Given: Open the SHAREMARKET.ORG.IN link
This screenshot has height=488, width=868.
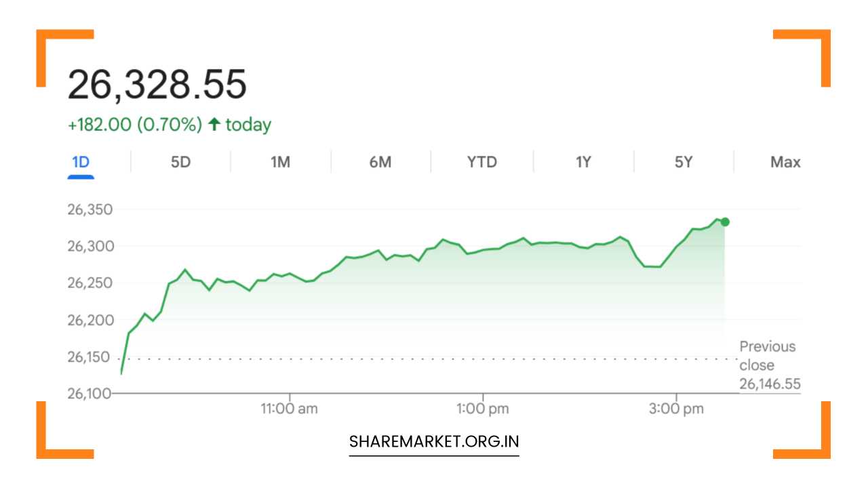Looking at the screenshot, I should coord(433,441).
